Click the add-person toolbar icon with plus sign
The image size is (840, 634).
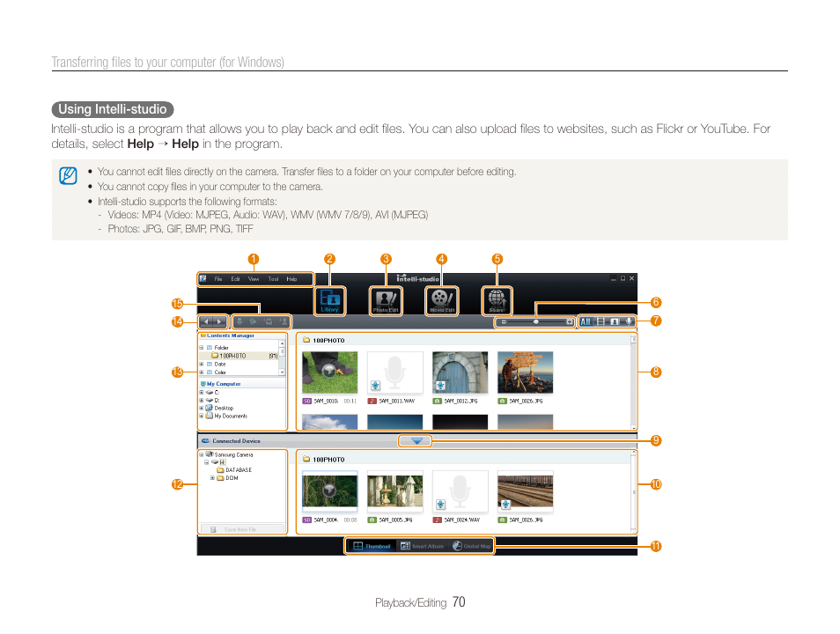pyautogui.click(x=284, y=321)
